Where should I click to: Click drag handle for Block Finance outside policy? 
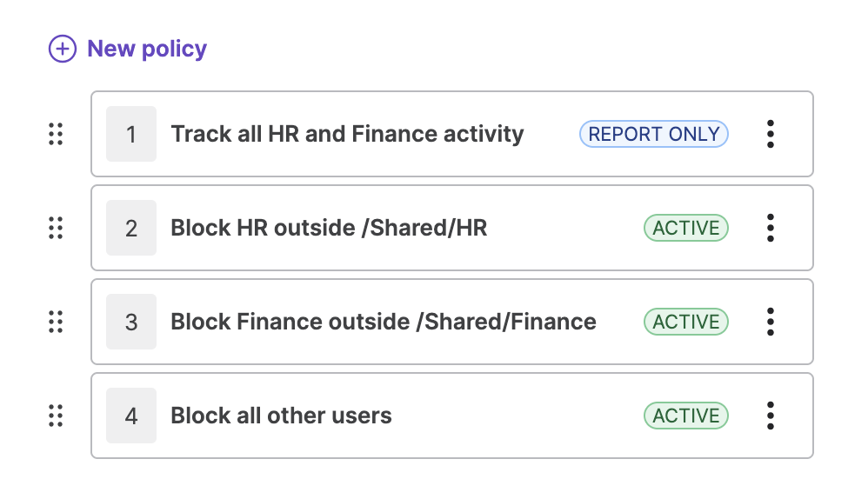pos(56,322)
